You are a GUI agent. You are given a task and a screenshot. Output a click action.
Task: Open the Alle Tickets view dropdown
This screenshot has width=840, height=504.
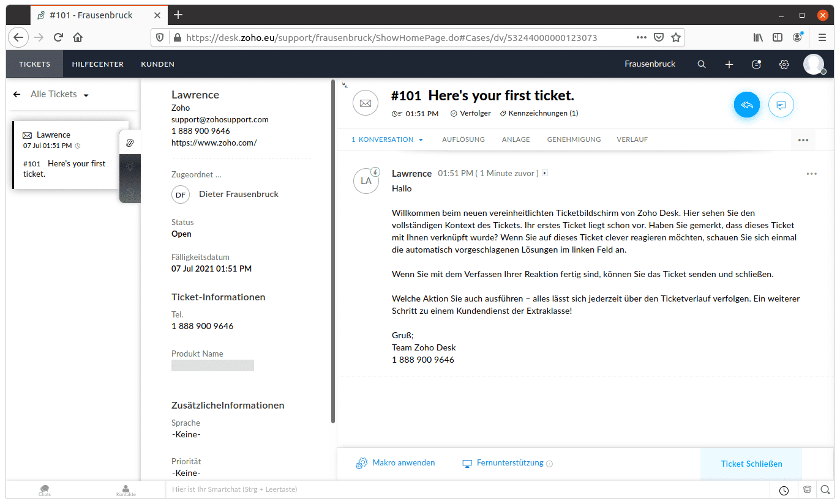(x=86, y=95)
